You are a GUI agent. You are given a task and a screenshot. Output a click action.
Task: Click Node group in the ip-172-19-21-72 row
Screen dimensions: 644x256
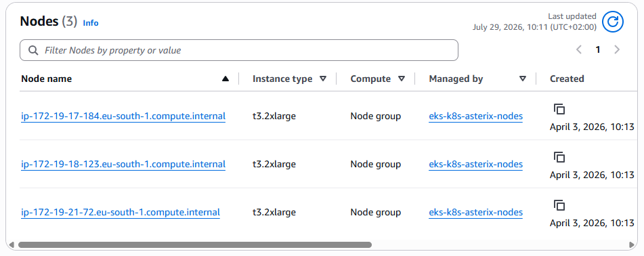375,213
